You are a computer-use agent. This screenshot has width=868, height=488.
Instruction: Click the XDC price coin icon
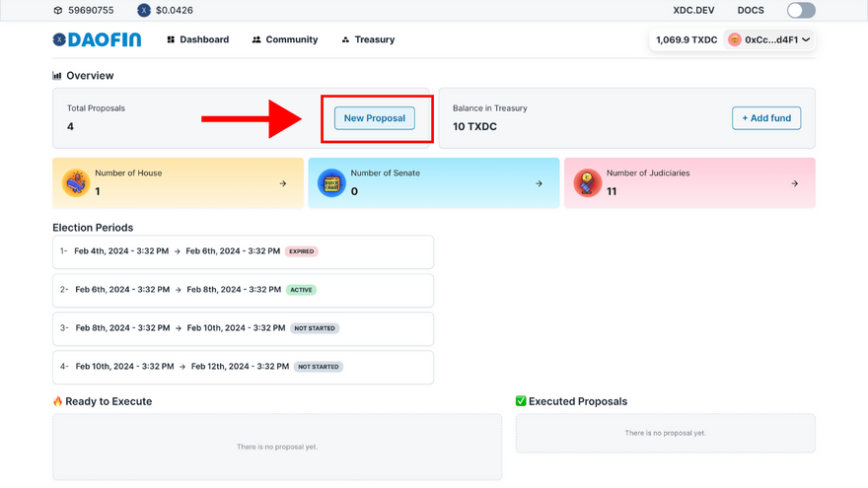tap(144, 11)
